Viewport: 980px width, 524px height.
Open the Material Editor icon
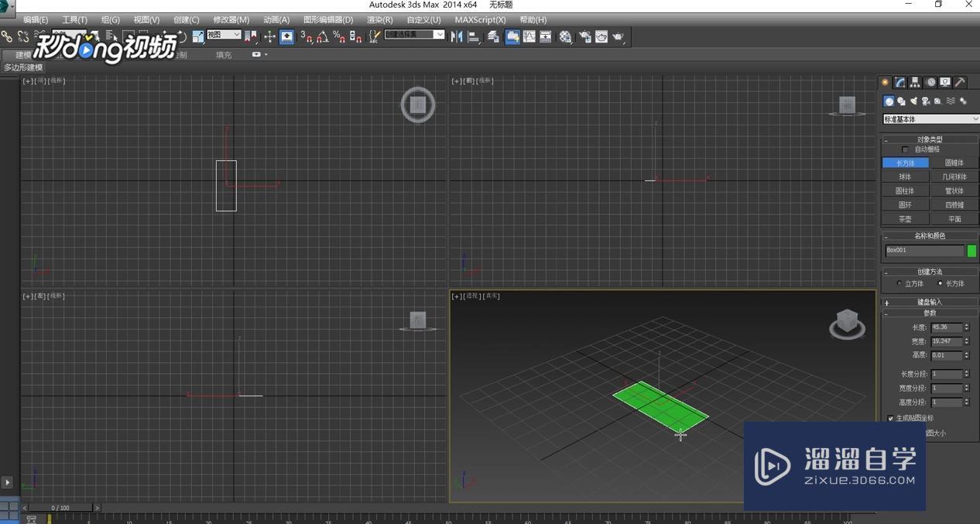[x=566, y=36]
